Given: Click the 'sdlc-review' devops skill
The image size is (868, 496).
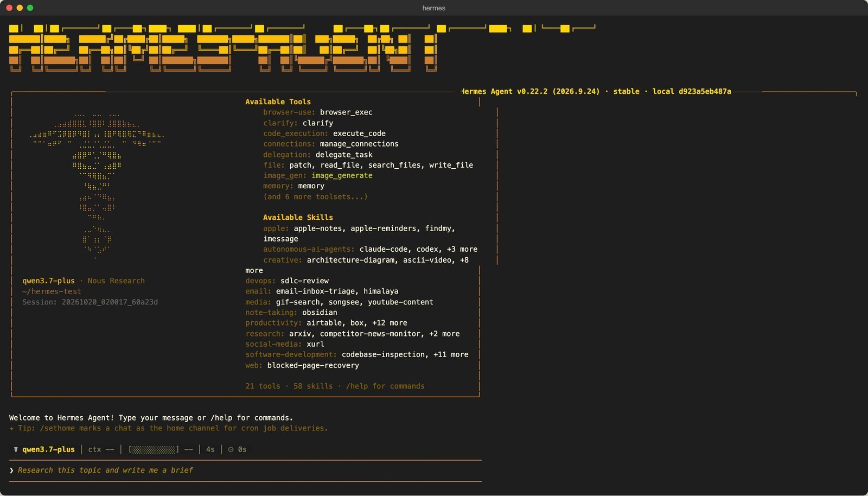Looking at the screenshot, I should click(x=304, y=281).
